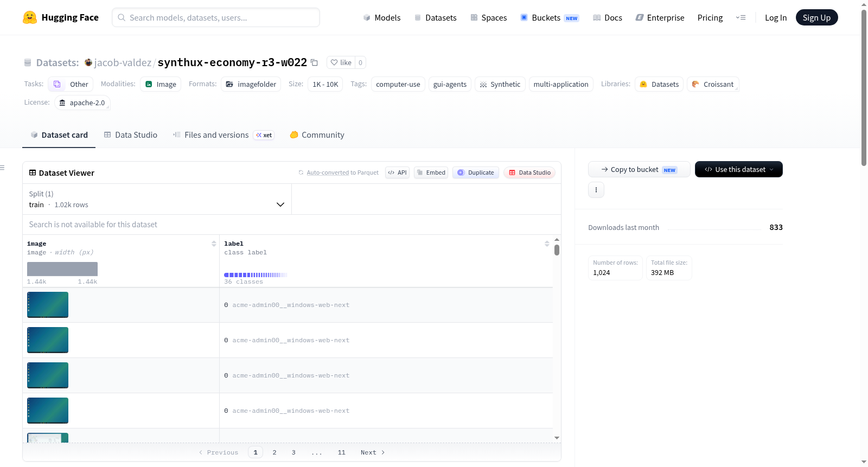Click the jacob-valdez avatar icon
This screenshot has height=467, width=868.
tap(88, 62)
